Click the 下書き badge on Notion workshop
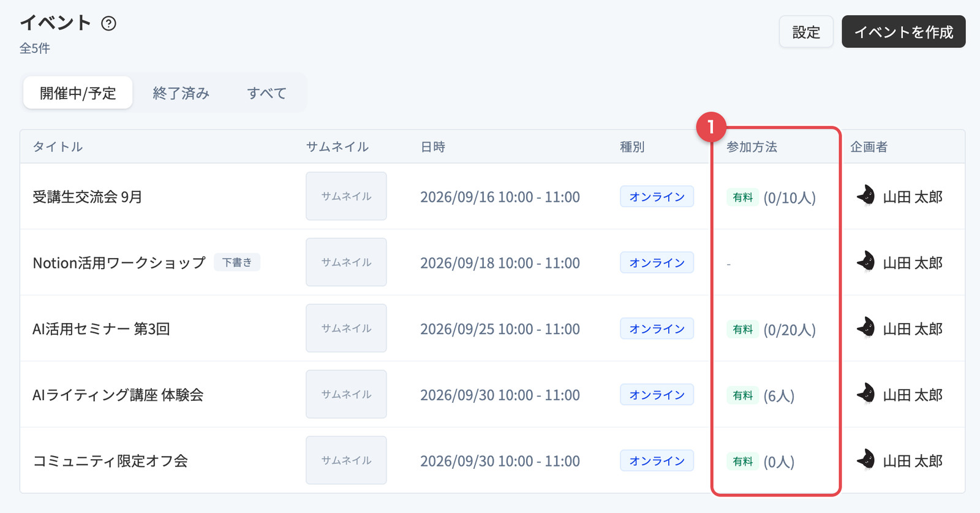 237,262
